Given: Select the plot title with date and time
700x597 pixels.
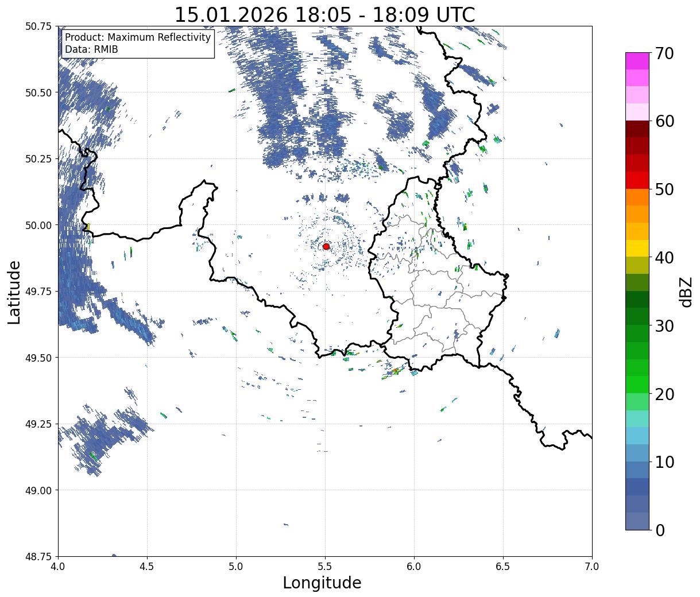Looking at the screenshot, I should (325, 14).
